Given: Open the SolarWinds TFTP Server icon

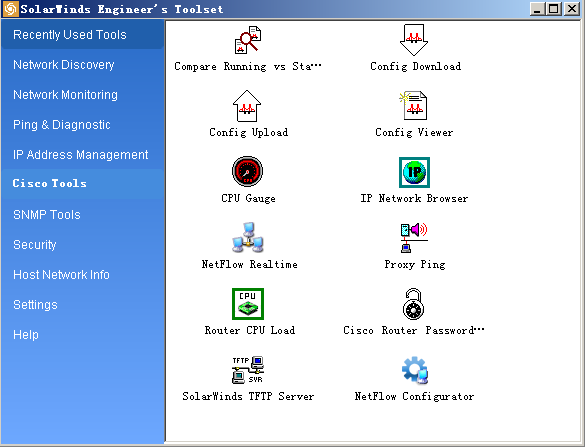Looking at the screenshot, I should 248,370.
